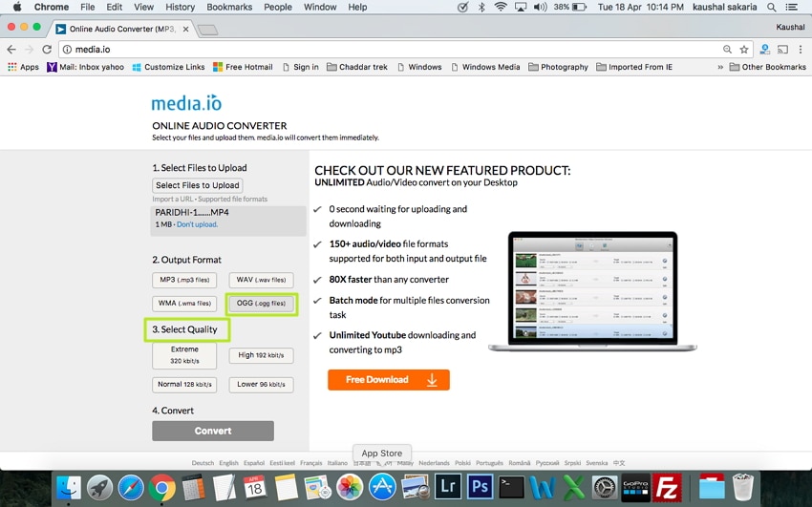Open the Import a URL link
The width and height of the screenshot is (812, 507).
pyautogui.click(x=173, y=199)
